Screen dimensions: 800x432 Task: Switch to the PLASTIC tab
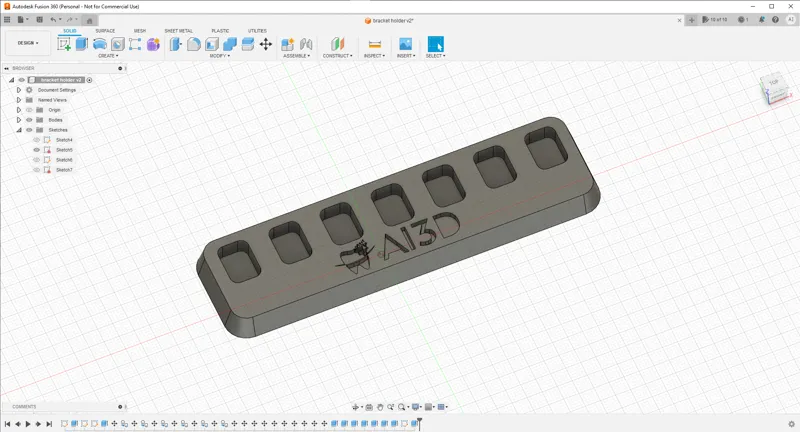220,31
